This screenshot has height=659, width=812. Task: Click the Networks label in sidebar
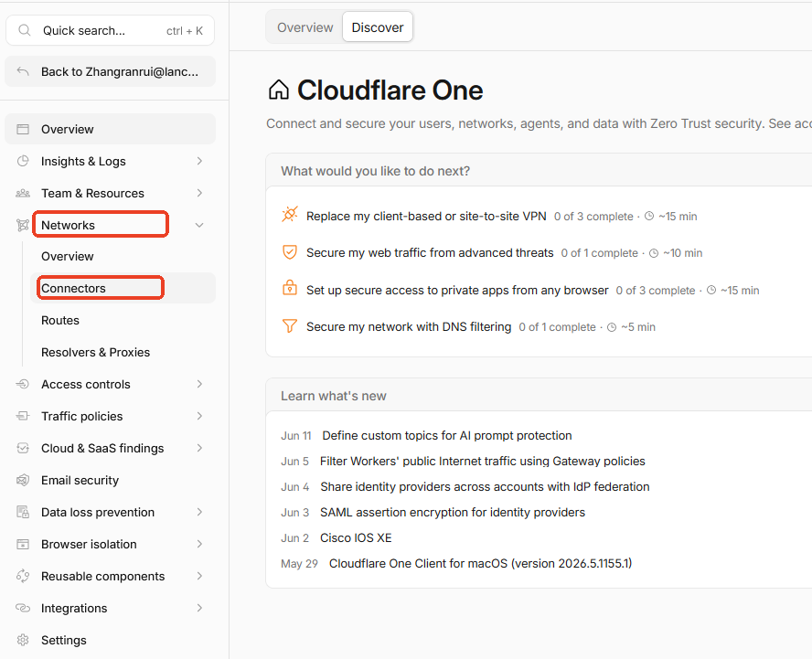(x=68, y=225)
